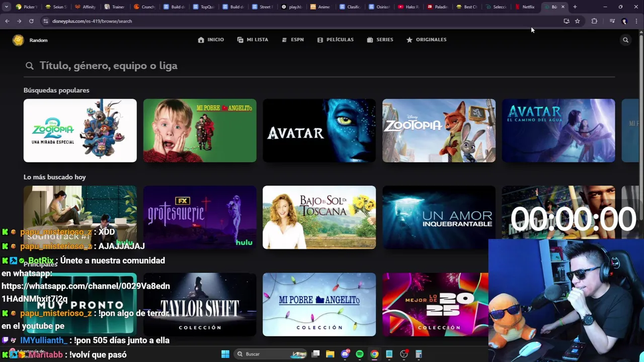Close the active Disney+ search tab
Image resolution: width=644 pixels, height=362 pixels.
click(x=563, y=7)
